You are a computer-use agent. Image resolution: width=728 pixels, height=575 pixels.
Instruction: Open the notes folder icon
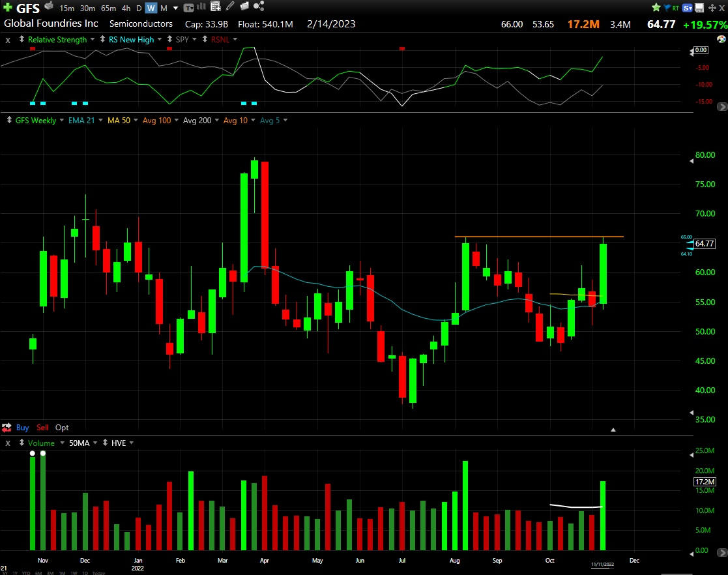coord(244,6)
